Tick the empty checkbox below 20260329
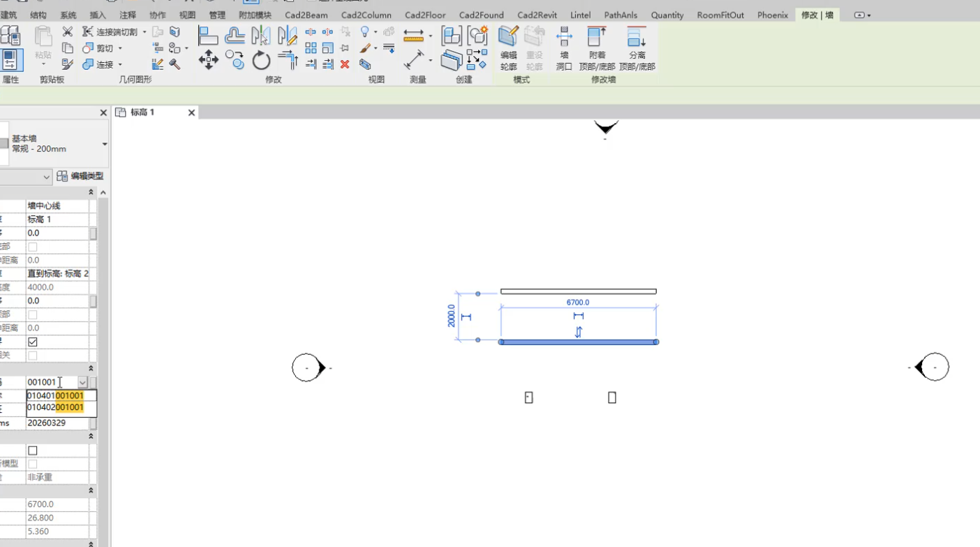This screenshot has height=547, width=980. (33, 451)
